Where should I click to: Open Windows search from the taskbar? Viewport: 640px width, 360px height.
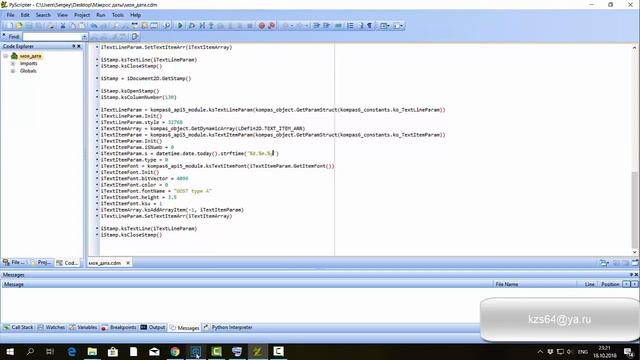pos(30,351)
